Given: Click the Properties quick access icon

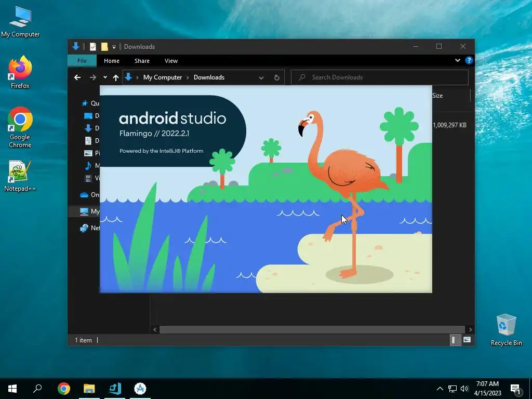Looking at the screenshot, I should (93, 46).
